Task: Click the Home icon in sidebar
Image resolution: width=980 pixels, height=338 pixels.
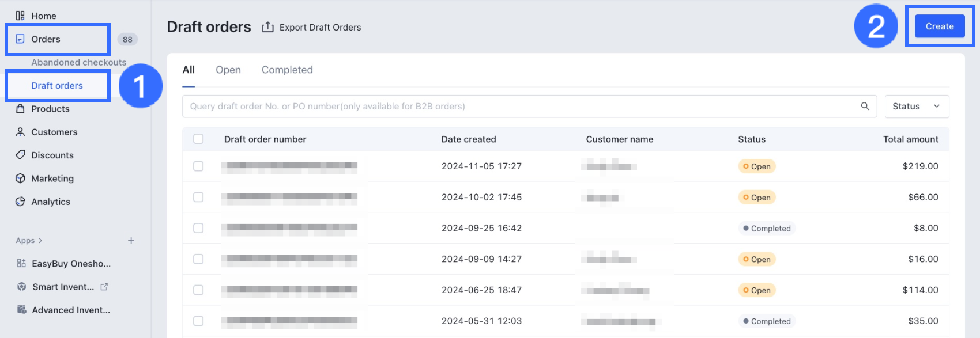Action: tap(20, 16)
